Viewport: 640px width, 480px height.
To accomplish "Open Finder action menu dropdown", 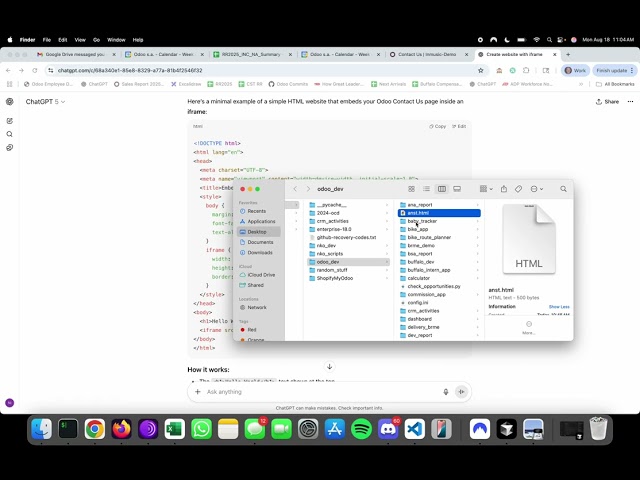I will (x=536, y=189).
